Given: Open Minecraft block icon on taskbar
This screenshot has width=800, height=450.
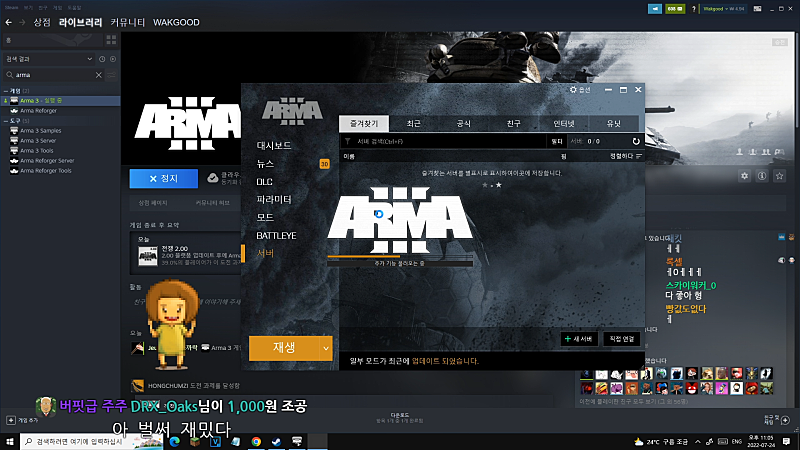Looking at the screenshot, I should click(195, 441).
